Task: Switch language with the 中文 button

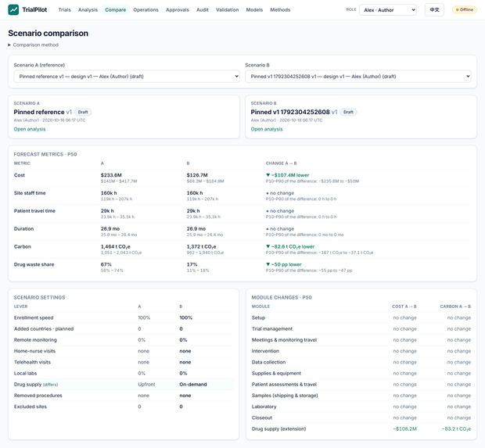Action: click(x=434, y=10)
